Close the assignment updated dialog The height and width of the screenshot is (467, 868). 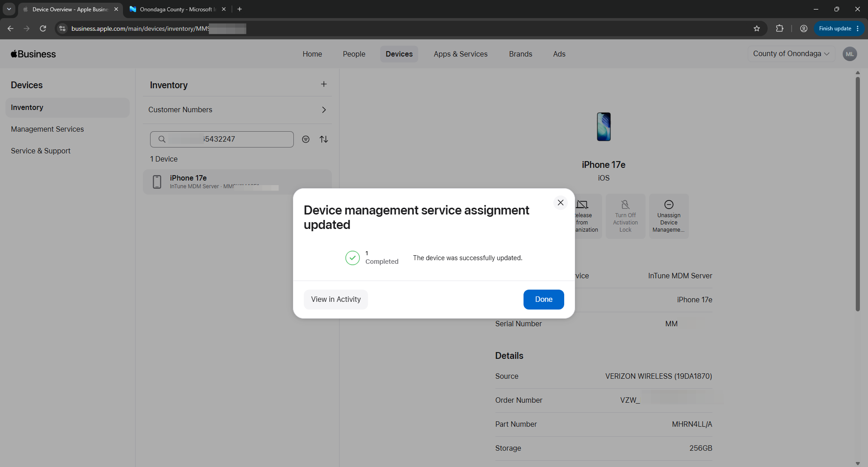pyautogui.click(x=560, y=203)
